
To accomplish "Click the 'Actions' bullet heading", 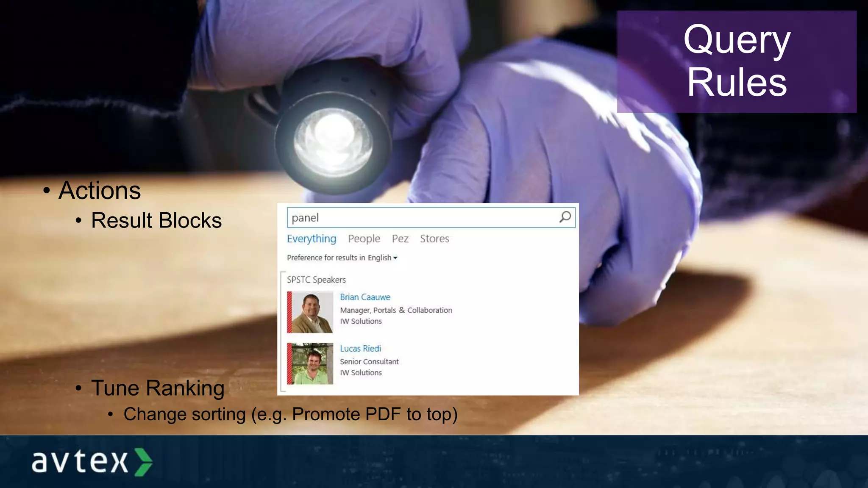I will [100, 191].
